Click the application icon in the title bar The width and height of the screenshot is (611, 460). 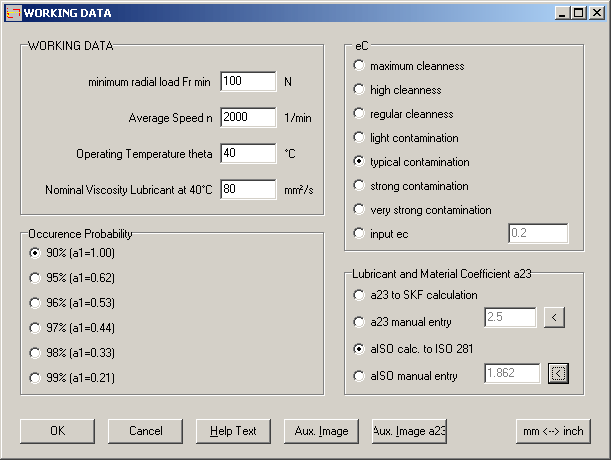[13, 13]
